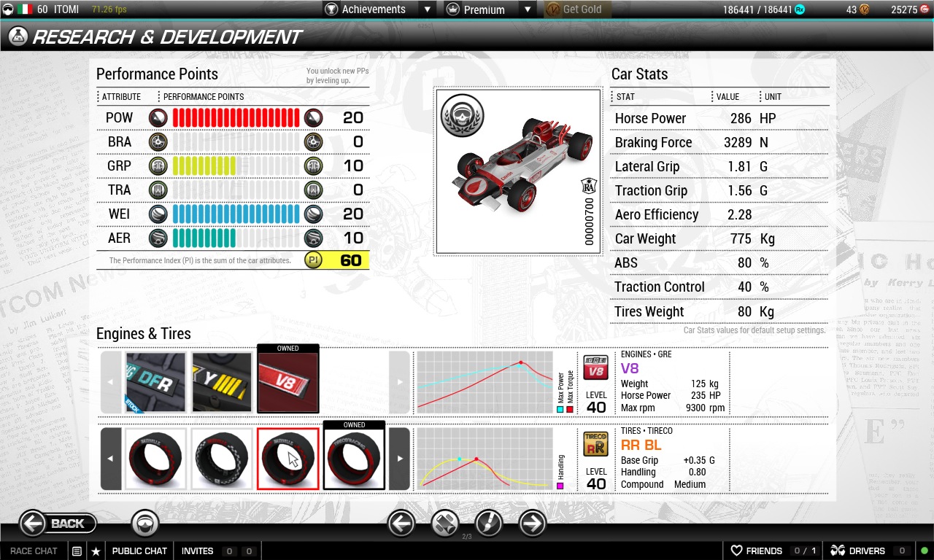934x560 pixels.
Task: Click the Get Gold button
Action: 578,9
